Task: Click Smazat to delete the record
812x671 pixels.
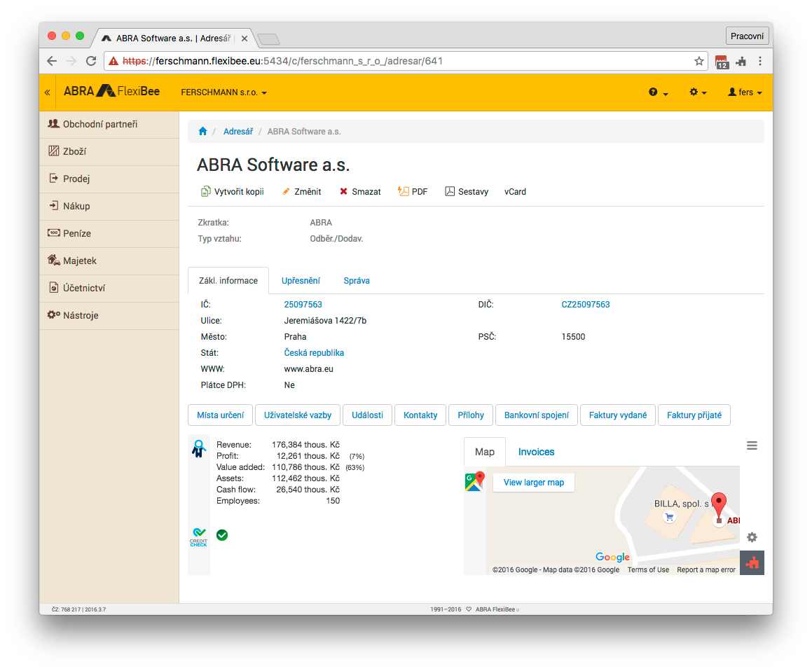Action: point(360,192)
